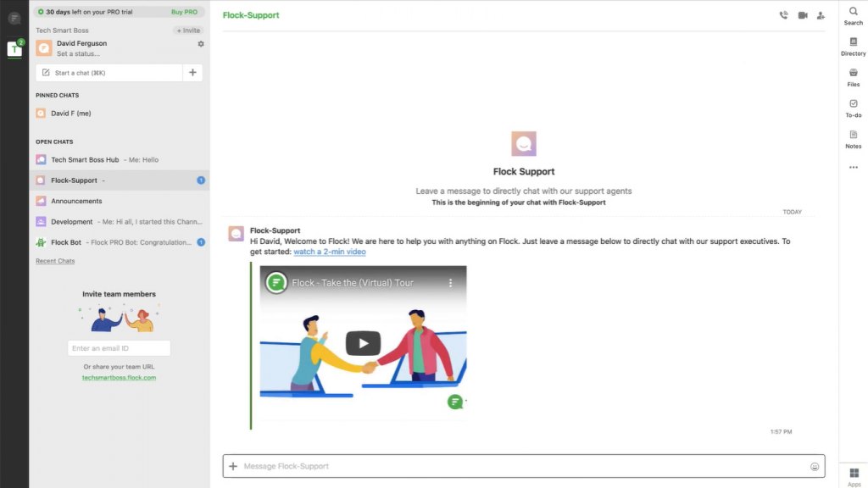This screenshot has width=868, height=488.
Task: Open Tech Smart Boss Hub chat
Action: [119, 160]
